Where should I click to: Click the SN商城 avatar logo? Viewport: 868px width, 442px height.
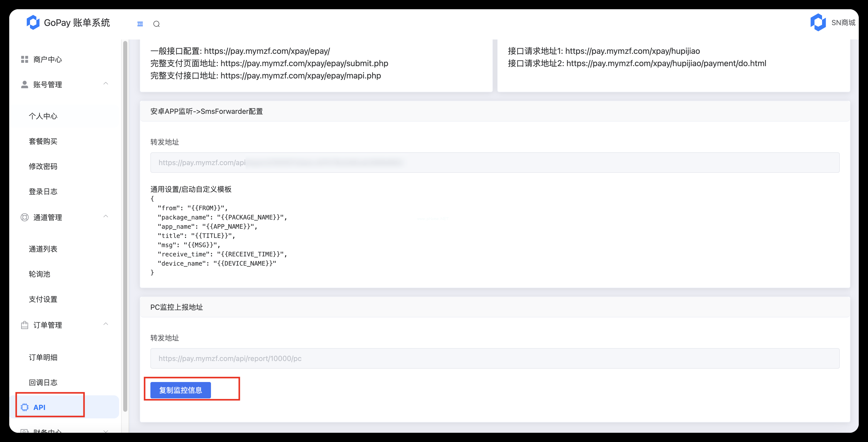pos(818,23)
